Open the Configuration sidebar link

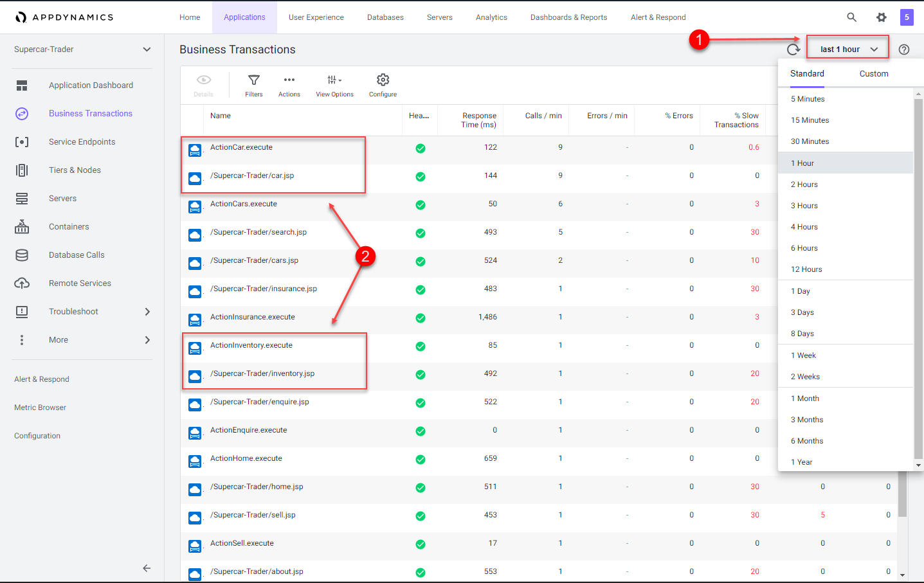click(x=37, y=436)
